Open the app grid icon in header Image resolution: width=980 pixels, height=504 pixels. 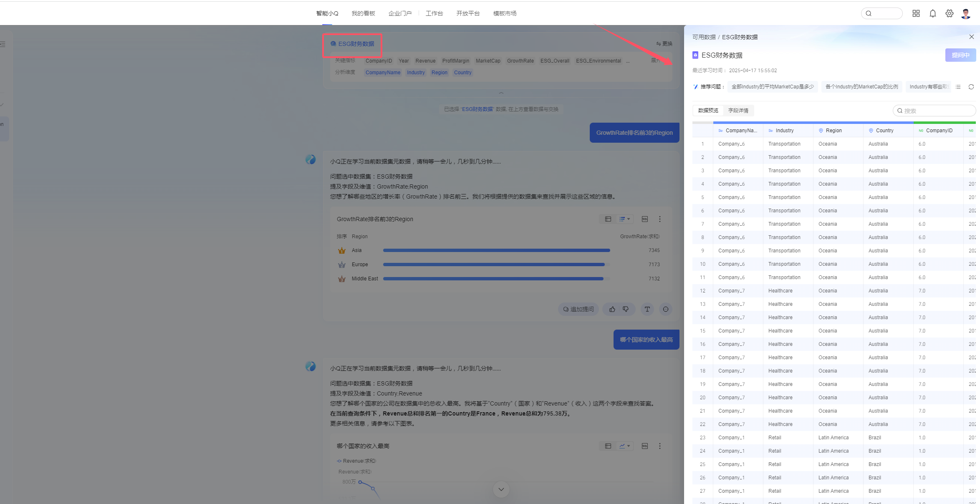916,13
